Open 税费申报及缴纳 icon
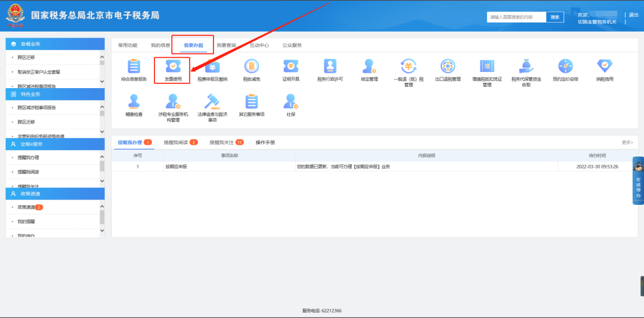This screenshot has height=318, width=644. [212, 66]
